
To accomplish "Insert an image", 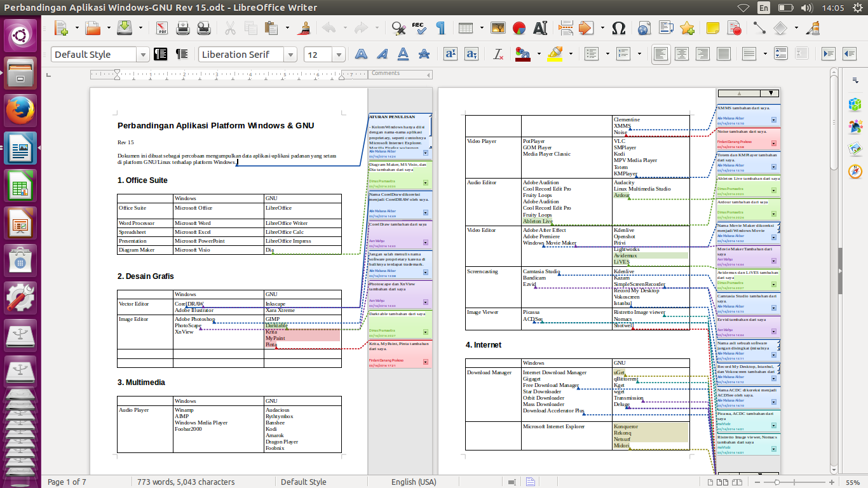I will coord(498,28).
